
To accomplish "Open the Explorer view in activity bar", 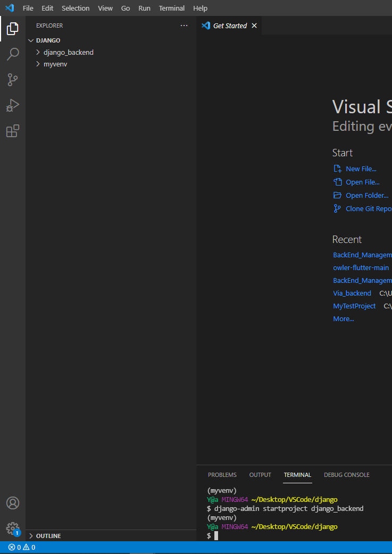I will 12,29.
